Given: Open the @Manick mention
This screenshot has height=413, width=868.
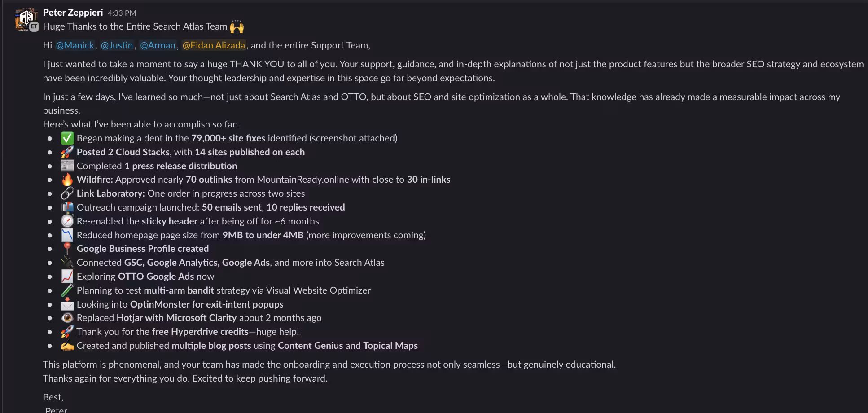Looking at the screenshot, I should point(75,45).
